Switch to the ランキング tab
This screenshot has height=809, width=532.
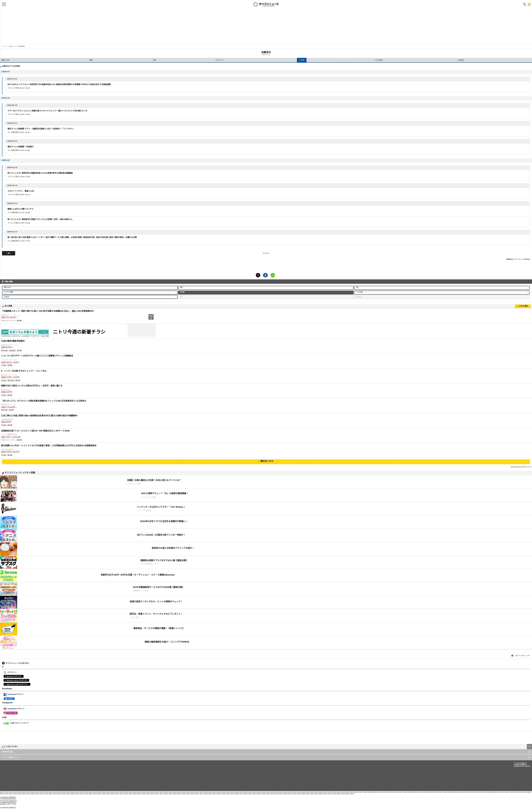coord(219,60)
